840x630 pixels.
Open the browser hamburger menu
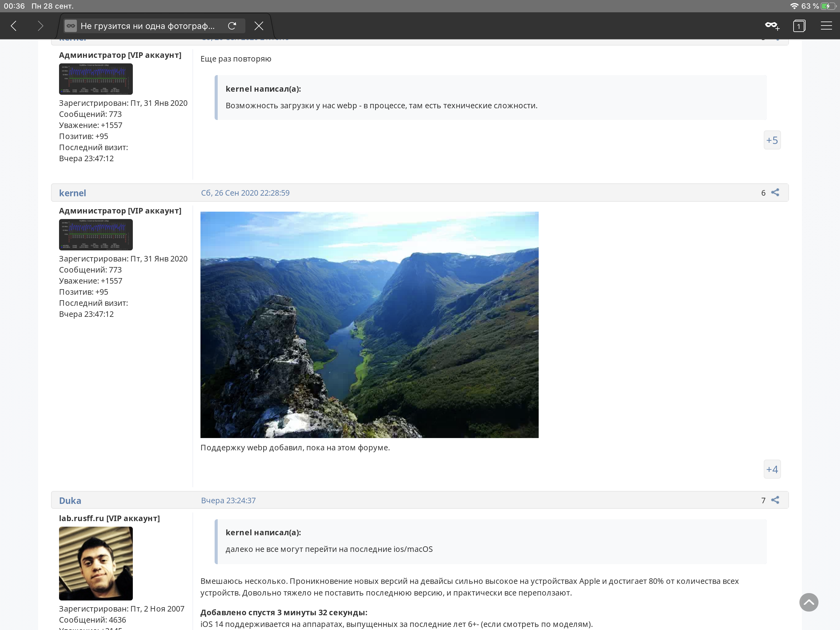coord(826,26)
